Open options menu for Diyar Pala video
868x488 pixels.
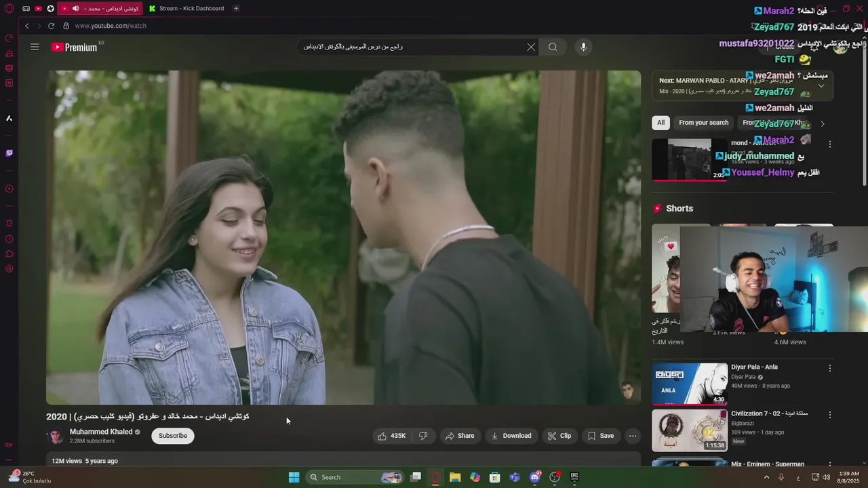[829, 369]
